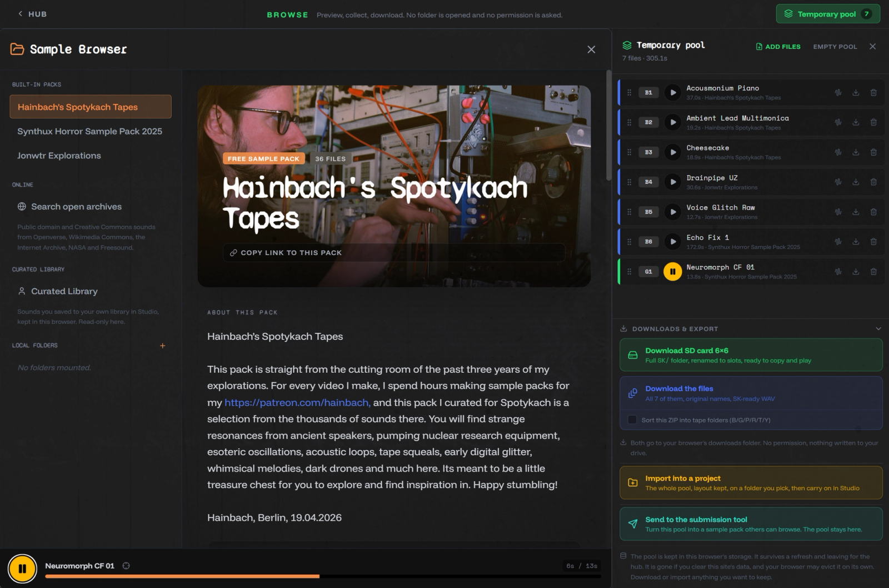
Task: Close the Temporary pool panel
Action: click(872, 46)
